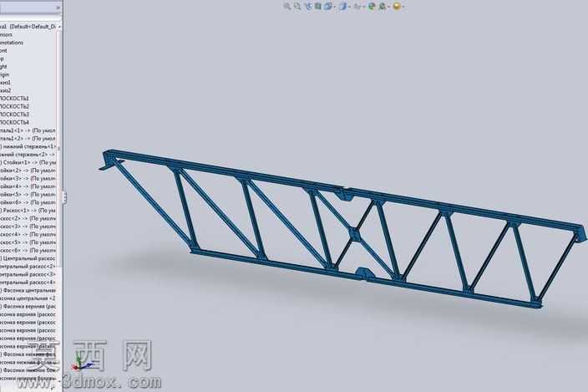Select Центральный раскос<2> in tree
The height and width of the screenshot is (392, 588).
coord(28,267)
